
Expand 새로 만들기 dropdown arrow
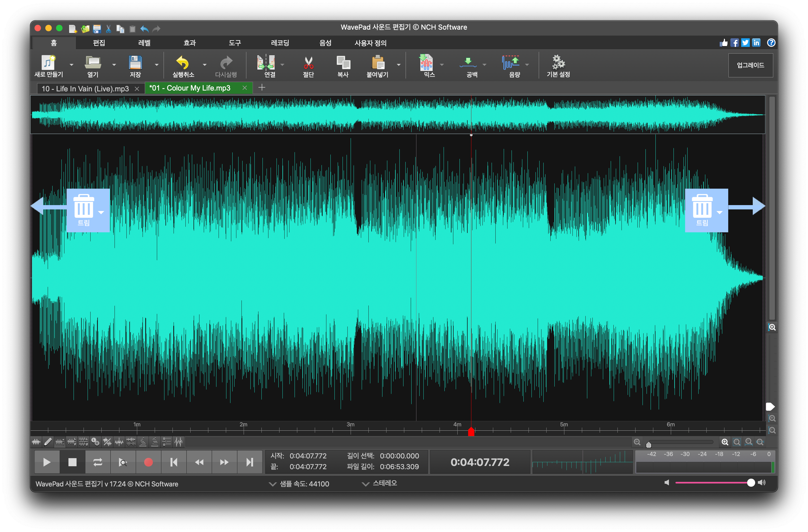coord(71,64)
